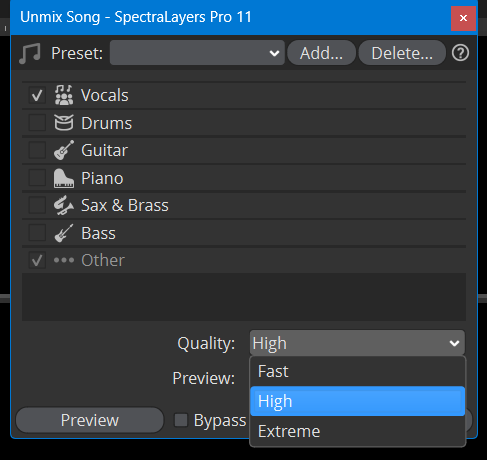Click the Guitar instrument icon
Screen dimensions: 487x460
point(64,150)
